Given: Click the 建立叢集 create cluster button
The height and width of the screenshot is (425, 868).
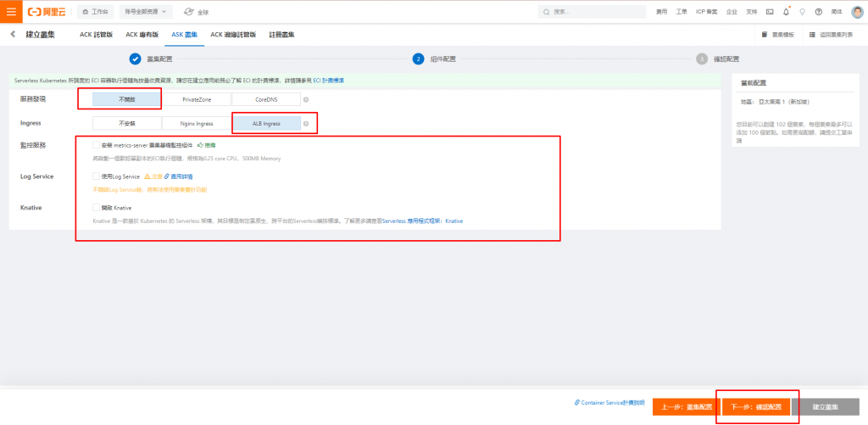Looking at the screenshot, I should click(x=826, y=406).
